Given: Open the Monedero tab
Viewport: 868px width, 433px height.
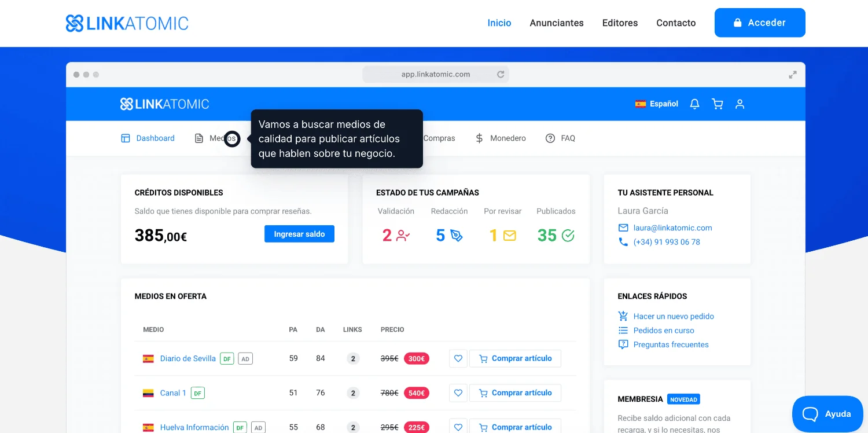Looking at the screenshot, I should pos(501,138).
